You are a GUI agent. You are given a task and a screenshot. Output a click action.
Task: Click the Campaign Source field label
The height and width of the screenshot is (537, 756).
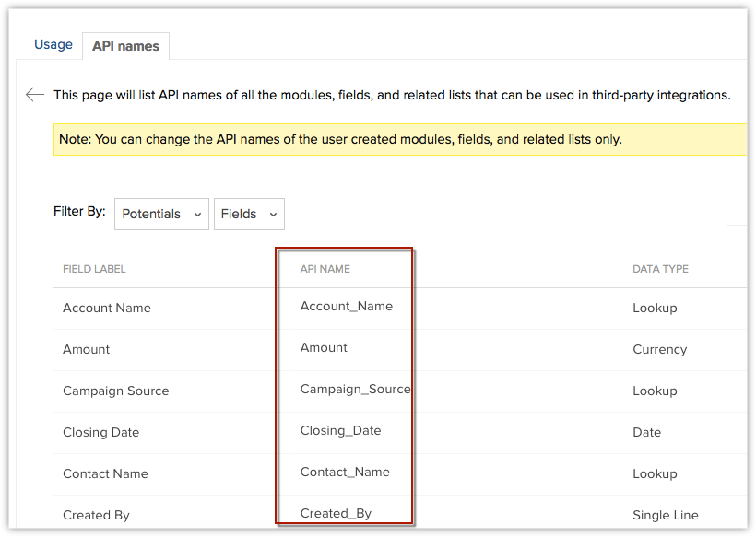click(116, 391)
